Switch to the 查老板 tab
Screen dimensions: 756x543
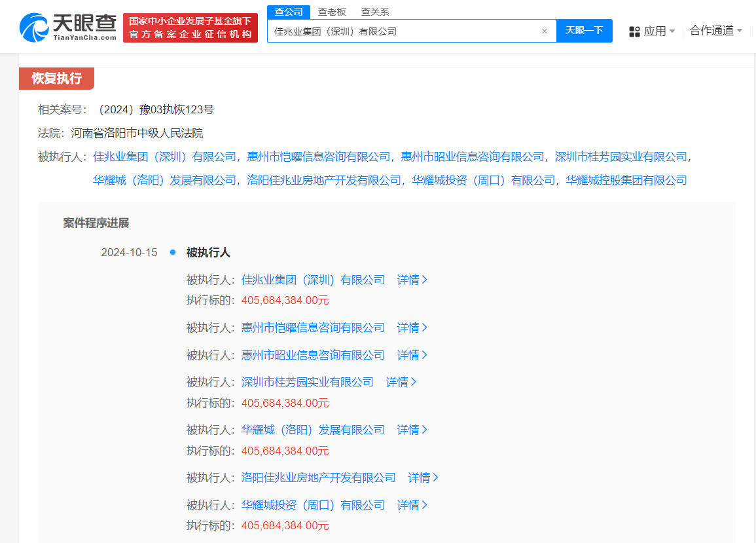332,12
